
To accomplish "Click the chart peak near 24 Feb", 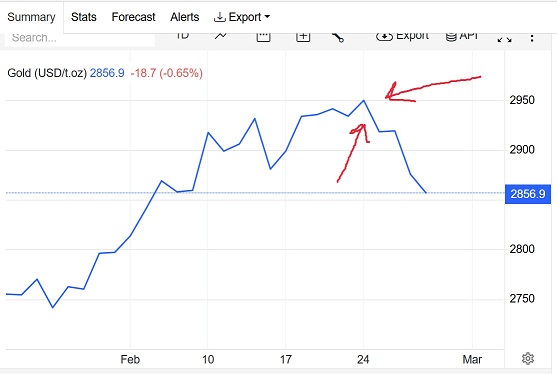I will [363, 101].
